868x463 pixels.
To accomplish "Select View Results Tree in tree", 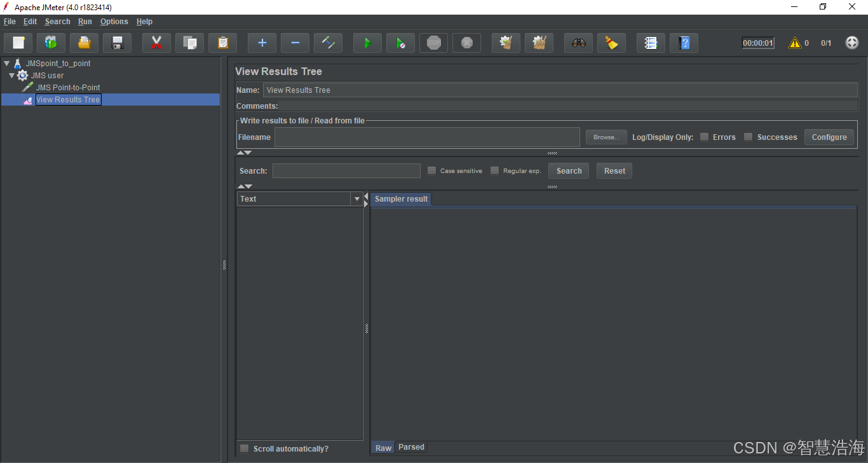I will click(68, 100).
